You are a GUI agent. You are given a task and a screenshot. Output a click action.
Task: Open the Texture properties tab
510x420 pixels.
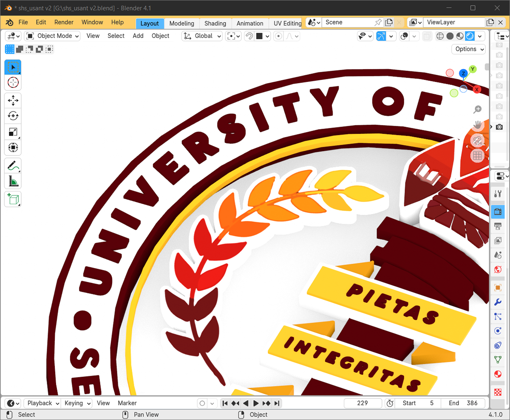point(498,391)
